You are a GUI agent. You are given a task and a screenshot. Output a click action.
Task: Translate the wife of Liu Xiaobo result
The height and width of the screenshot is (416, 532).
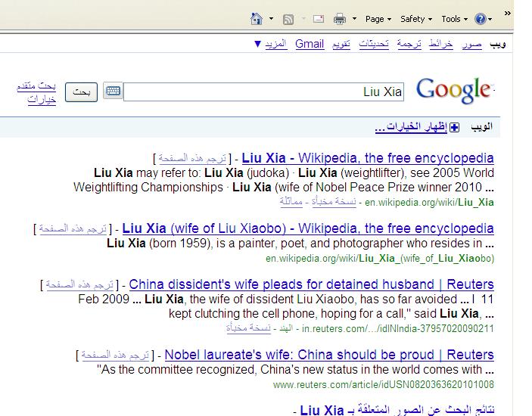click(73, 229)
